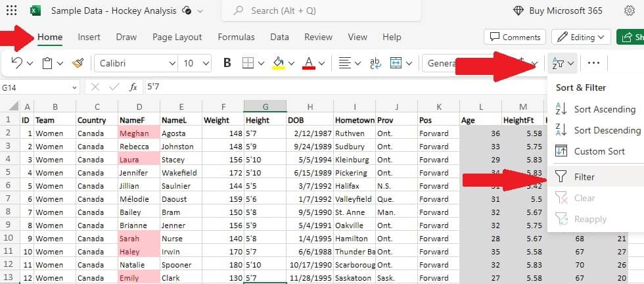Click the text alignment icon

click(x=344, y=63)
